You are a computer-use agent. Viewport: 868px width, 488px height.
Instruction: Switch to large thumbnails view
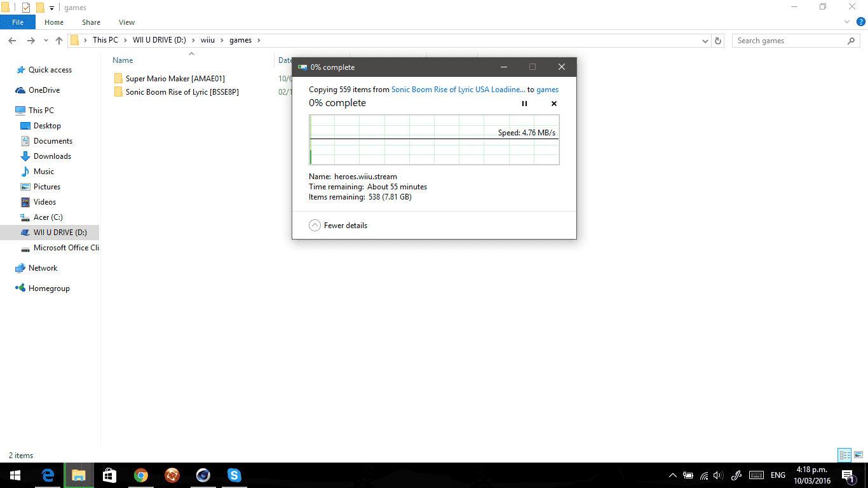(858, 455)
